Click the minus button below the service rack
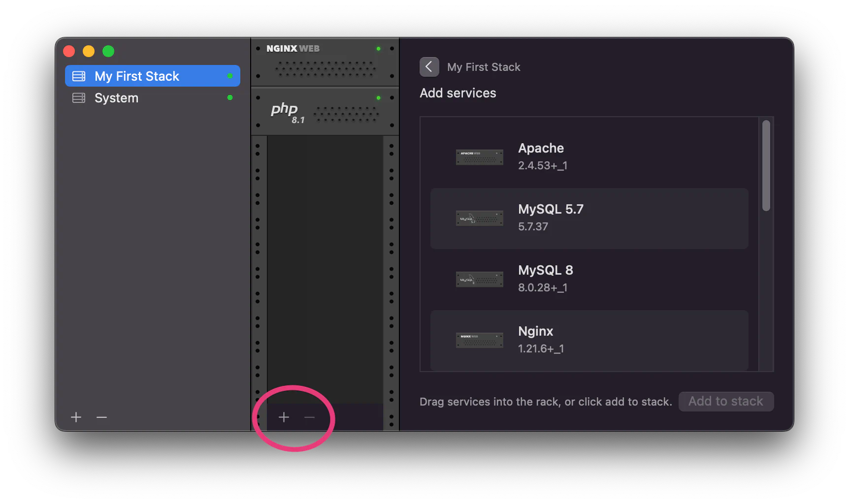The height and width of the screenshot is (504, 849). coord(309,417)
